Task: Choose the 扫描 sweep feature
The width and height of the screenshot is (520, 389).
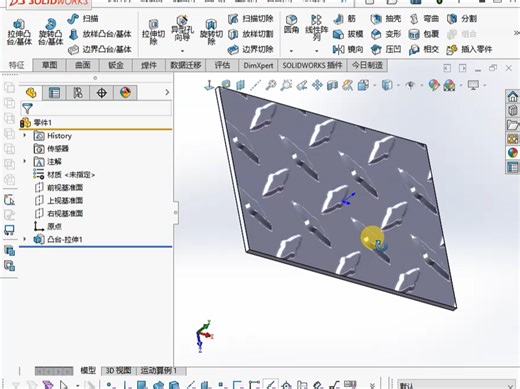Action: (x=83, y=19)
